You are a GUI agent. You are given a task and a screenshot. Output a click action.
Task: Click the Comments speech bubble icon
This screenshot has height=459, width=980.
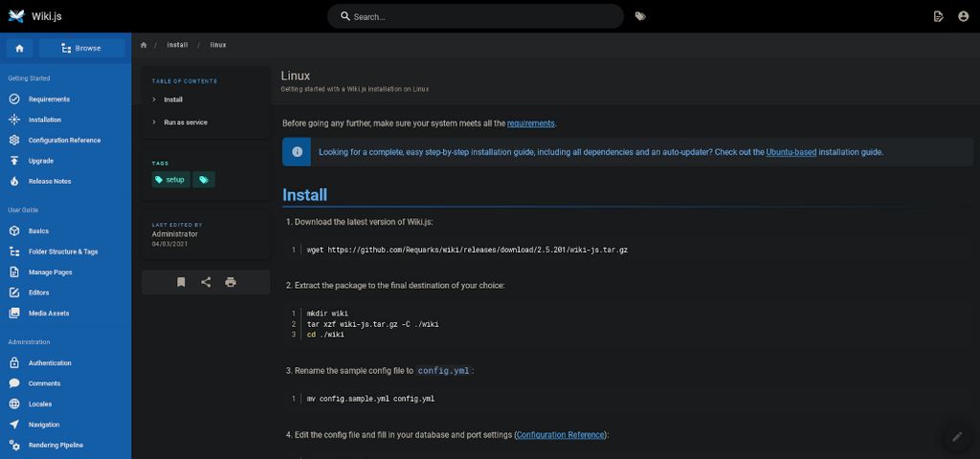[14, 383]
